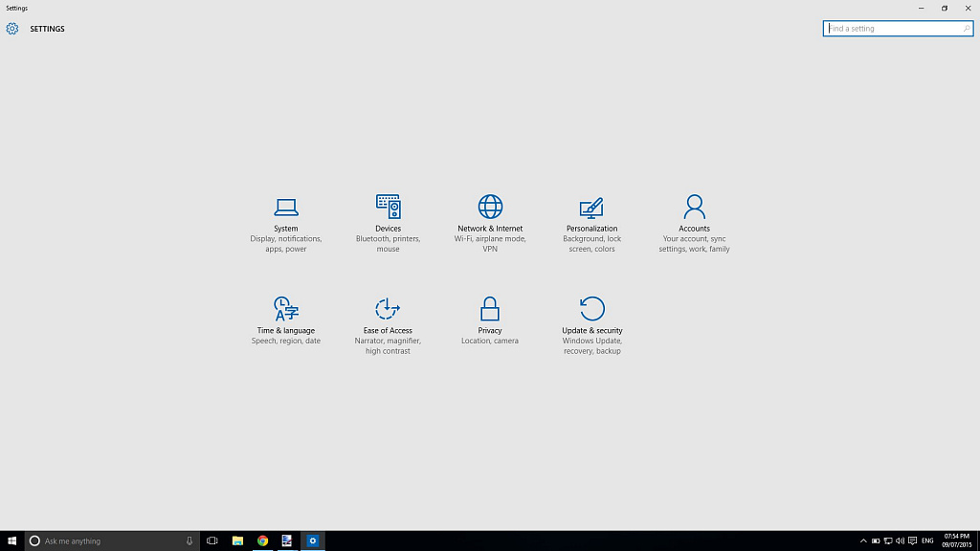Focus the Find a setting search box
The image size is (980, 551).
coord(898,28)
